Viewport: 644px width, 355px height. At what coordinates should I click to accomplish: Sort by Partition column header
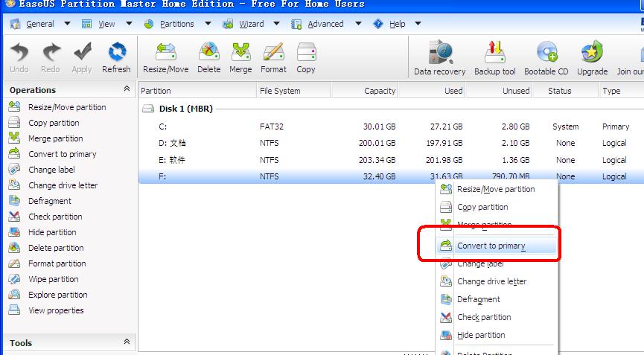pos(197,91)
